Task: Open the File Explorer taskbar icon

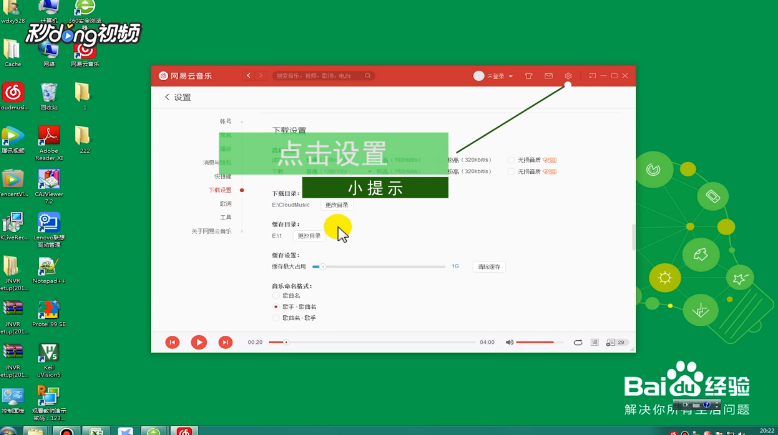Action: (x=36, y=431)
